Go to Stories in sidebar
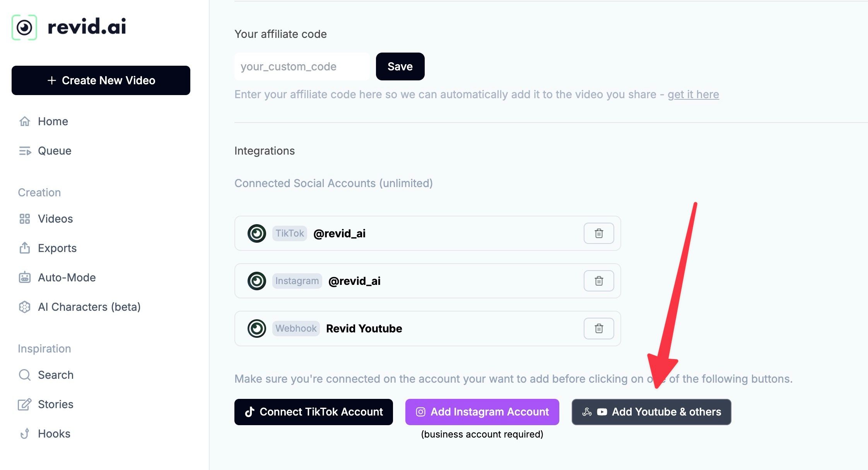This screenshot has height=470, width=868. click(55, 404)
